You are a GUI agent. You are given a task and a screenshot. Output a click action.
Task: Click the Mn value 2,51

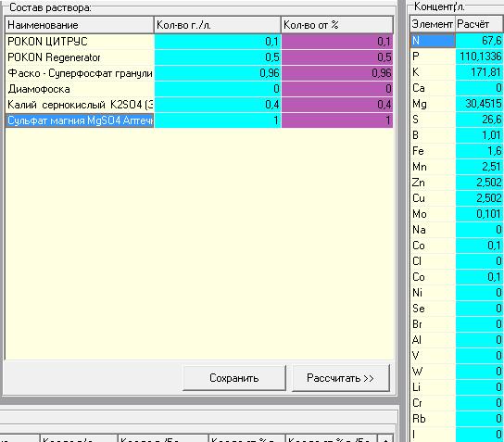click(480, 167)
